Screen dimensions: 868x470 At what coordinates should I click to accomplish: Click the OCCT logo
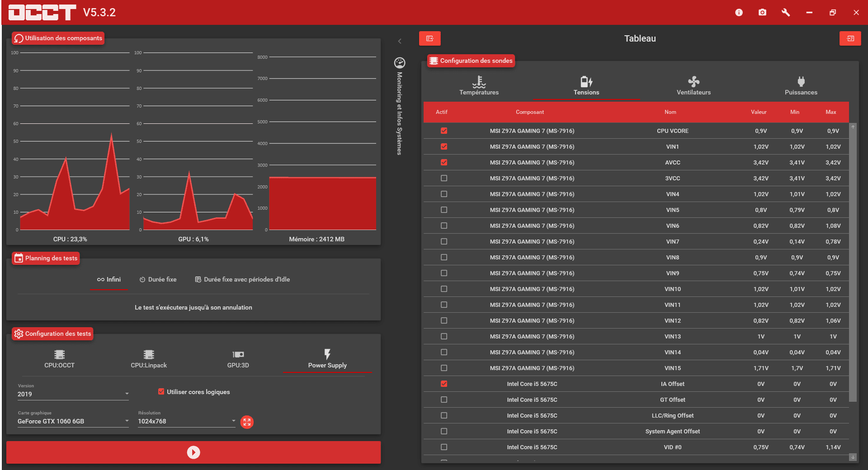coord(42,12)
